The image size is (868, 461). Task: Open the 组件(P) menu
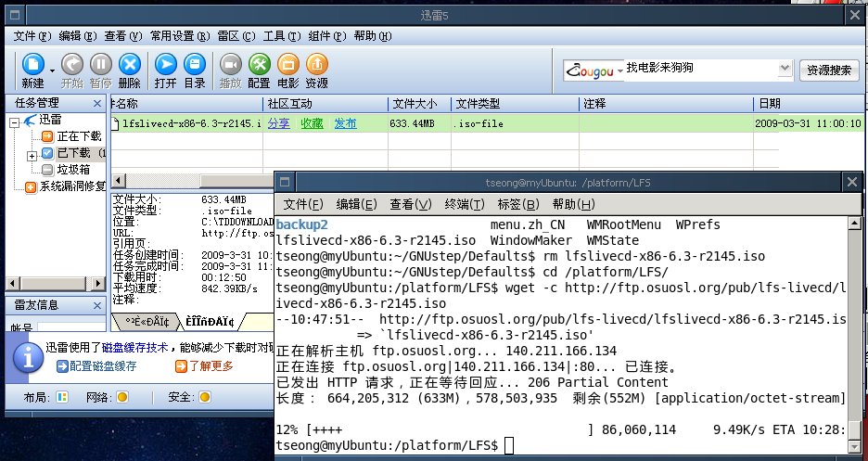[327, 36]
